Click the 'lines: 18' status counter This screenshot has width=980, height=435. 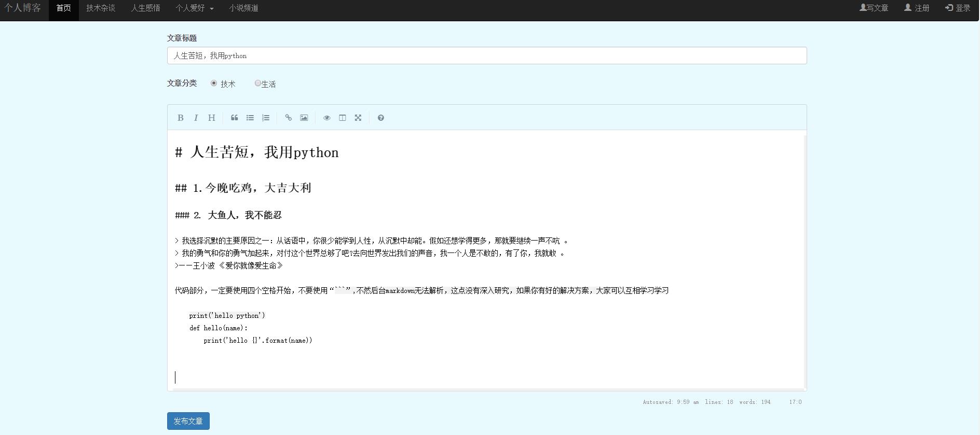click(719, 402)
